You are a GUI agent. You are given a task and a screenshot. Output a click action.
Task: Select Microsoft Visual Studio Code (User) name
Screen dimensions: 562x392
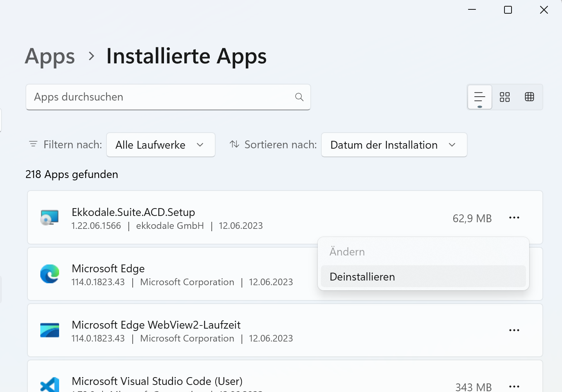point(157,381)
